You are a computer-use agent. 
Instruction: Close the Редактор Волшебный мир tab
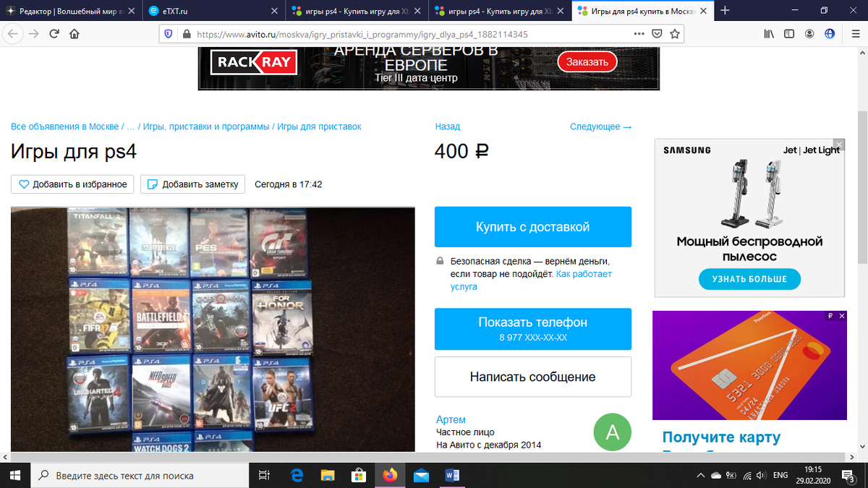pyautogui.click(x=131, y=11)
